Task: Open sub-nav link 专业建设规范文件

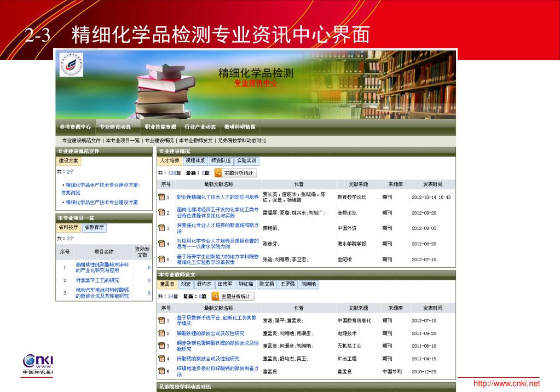Action: [82, 141]
